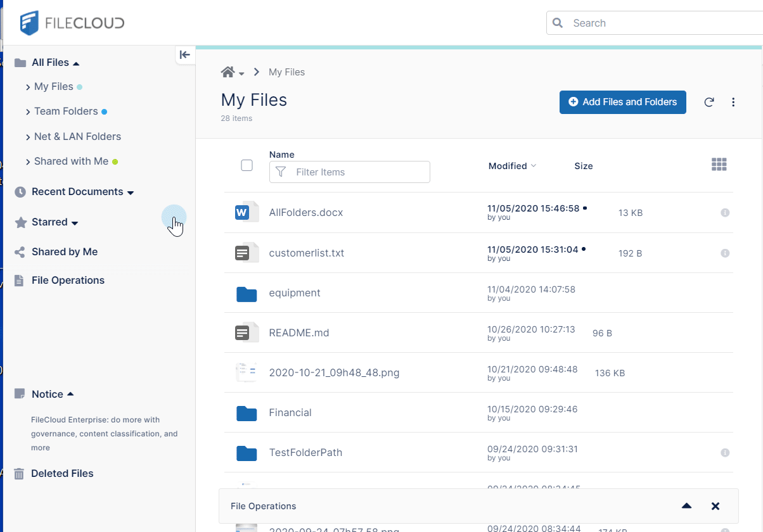
Task: Click the FileCloud logo
Action: 72,23
